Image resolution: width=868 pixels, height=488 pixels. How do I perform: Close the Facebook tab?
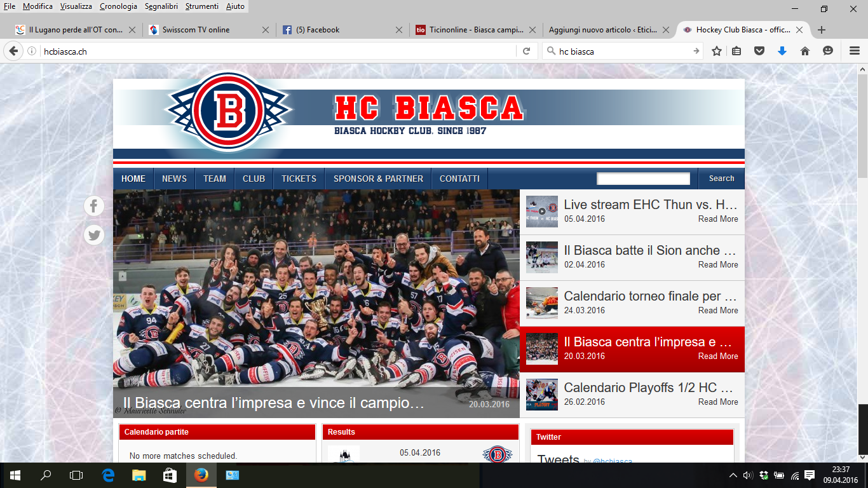[399, 30]
